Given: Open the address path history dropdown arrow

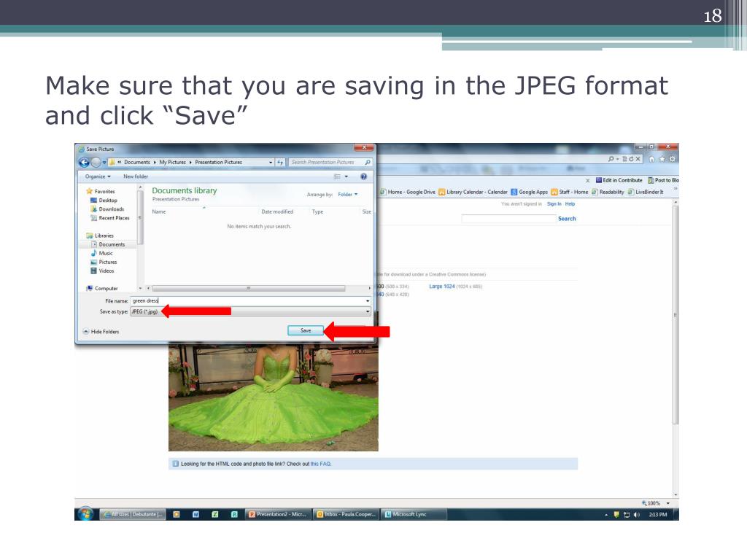Looking at the screenshot, I should coord(271,163).
